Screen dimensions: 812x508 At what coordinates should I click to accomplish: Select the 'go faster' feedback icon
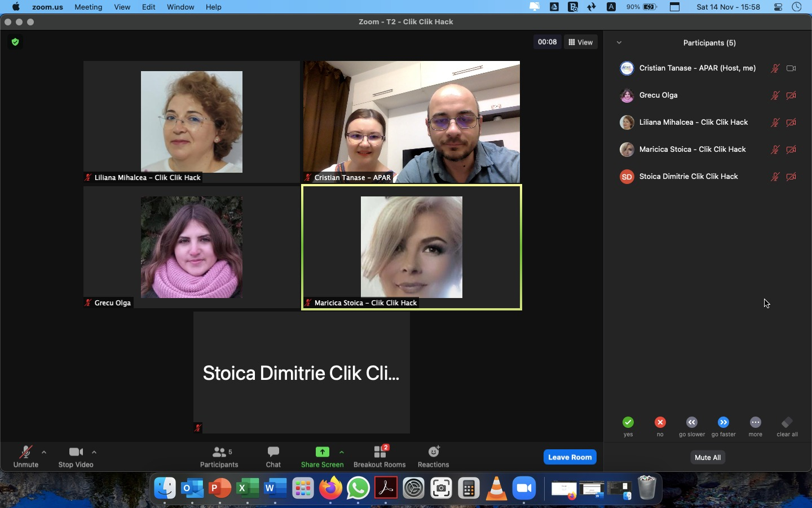[x=724, y=423]
